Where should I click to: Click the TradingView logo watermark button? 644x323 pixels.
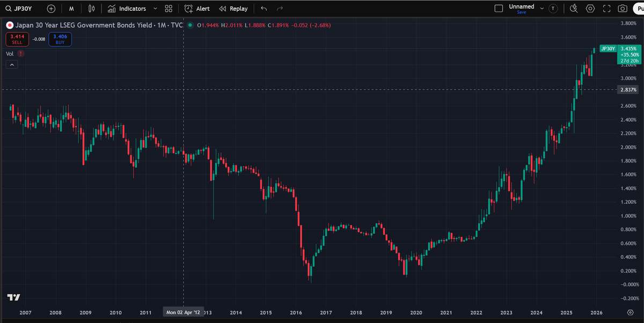14,297
